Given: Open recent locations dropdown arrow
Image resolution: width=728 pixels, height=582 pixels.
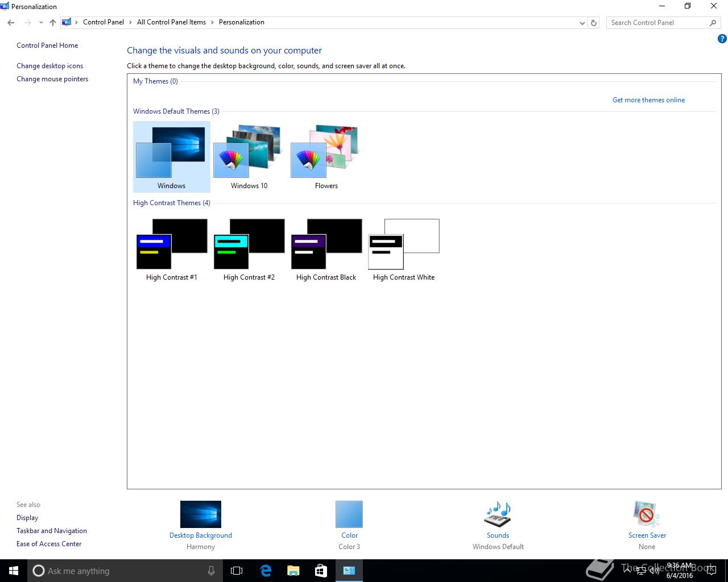Looking at the screenshot, I should [41, 23].
